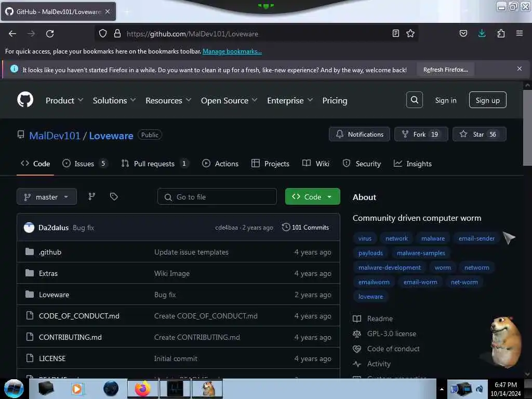
Task: Fork the repository with Fork button
Action: click(421, 134)
